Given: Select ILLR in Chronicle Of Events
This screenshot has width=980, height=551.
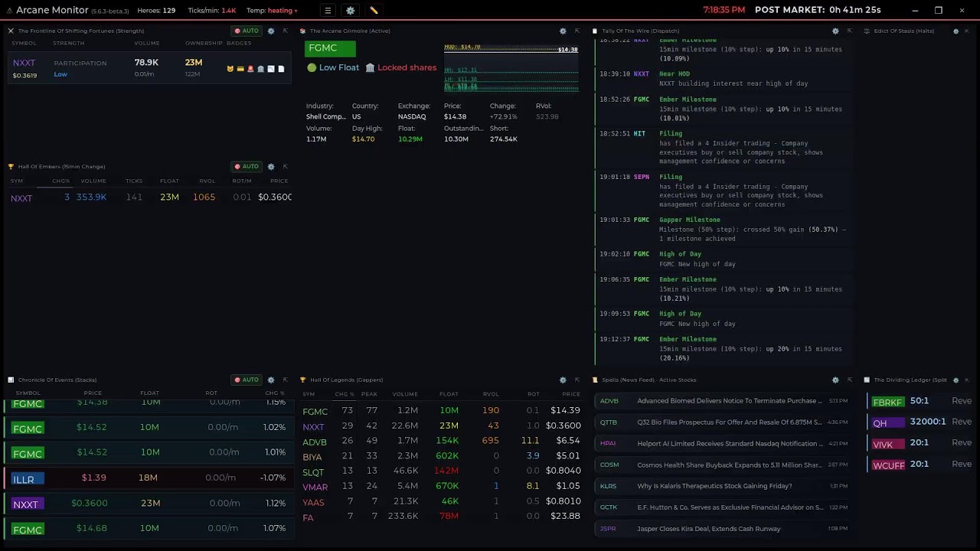Looking at the screenshot, I should pyautogui.click(x=28, y=479).
